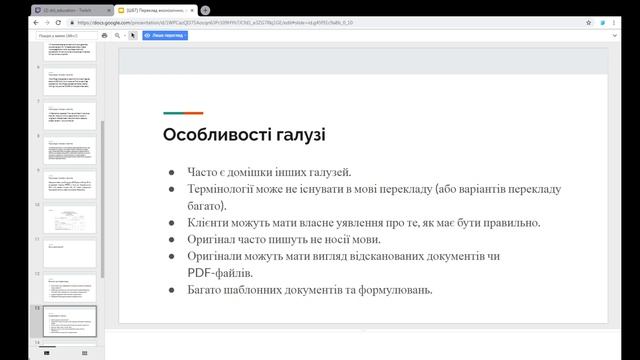Click bullet "Оригінал часто пишуть не носії мови."
Image resolution: width=640 pixels, height=360 pixels.
[284, 240]
